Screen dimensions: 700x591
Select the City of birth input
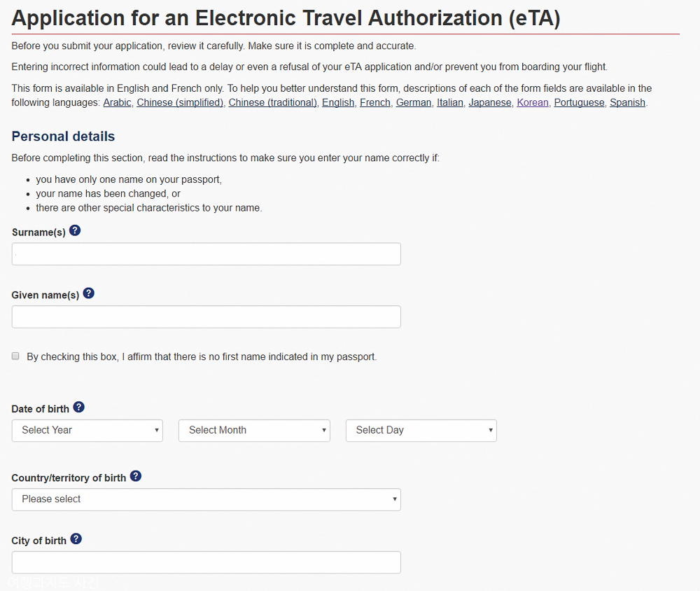(x=206, y=562)
